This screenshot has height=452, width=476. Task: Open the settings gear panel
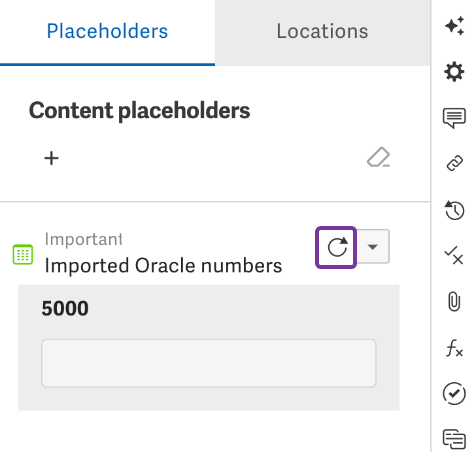[x=454, y=72]
